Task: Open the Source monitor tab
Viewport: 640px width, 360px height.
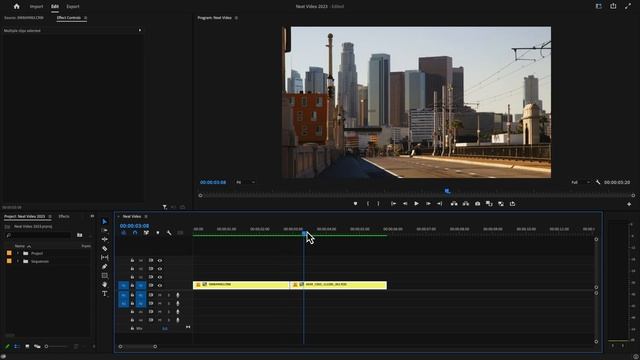Action: (24, 18)
